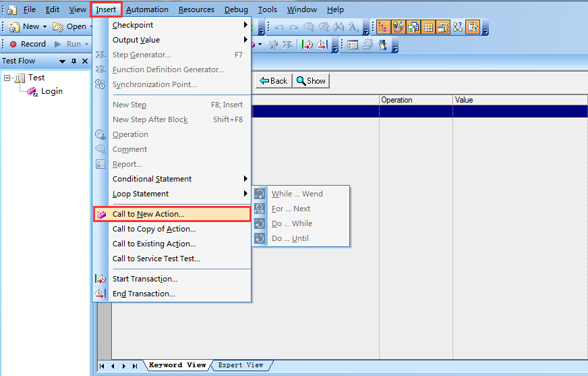The height and width of the screenshot is (376, 588).
Task: Click the Replace text toolbar icon
Action: 353,27
